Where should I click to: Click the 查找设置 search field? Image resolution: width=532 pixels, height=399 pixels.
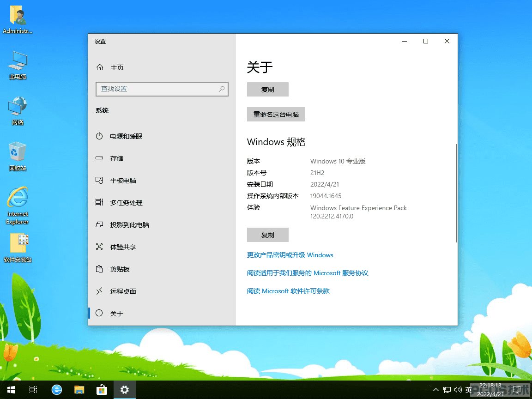click(162, 89)
